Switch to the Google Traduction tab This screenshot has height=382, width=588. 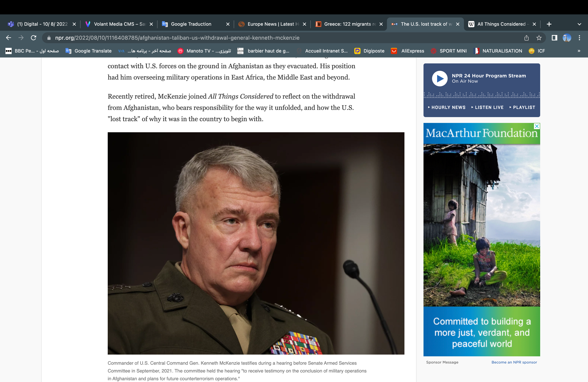tap(191, 24)
